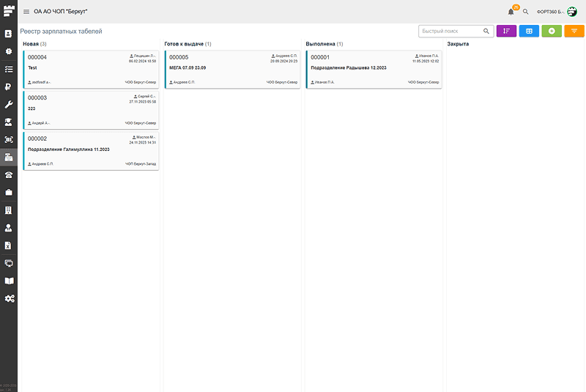This screenshot has height=392, width=586.
Task: Open the ФОРТ360 user profile menu
Action: 557,12
